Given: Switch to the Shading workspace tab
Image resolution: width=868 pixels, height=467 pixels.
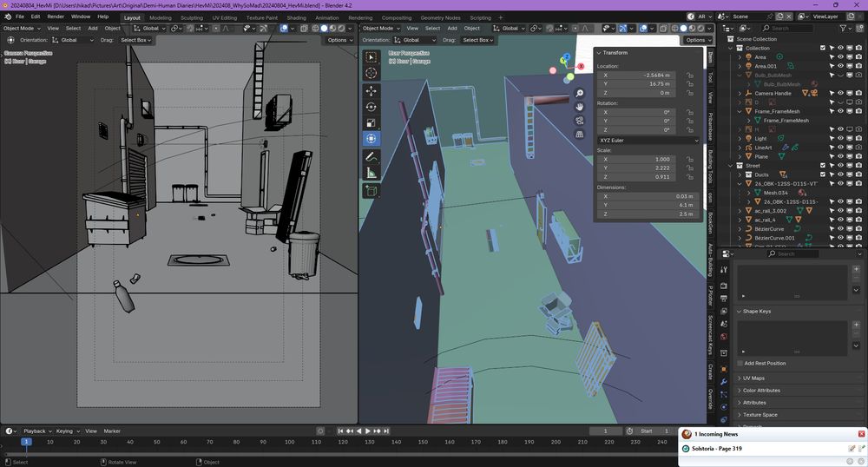Looking at the screenshot, I should coord(296,17).
